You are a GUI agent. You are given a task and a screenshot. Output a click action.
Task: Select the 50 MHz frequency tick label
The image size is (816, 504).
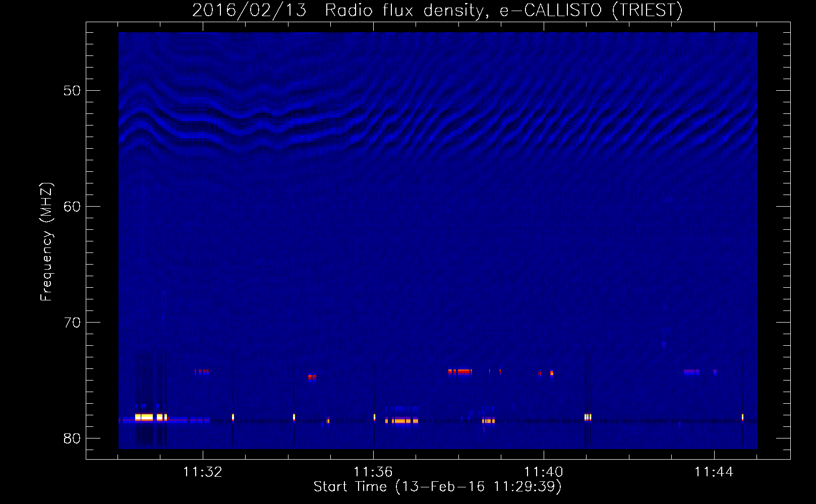point(72,91)
